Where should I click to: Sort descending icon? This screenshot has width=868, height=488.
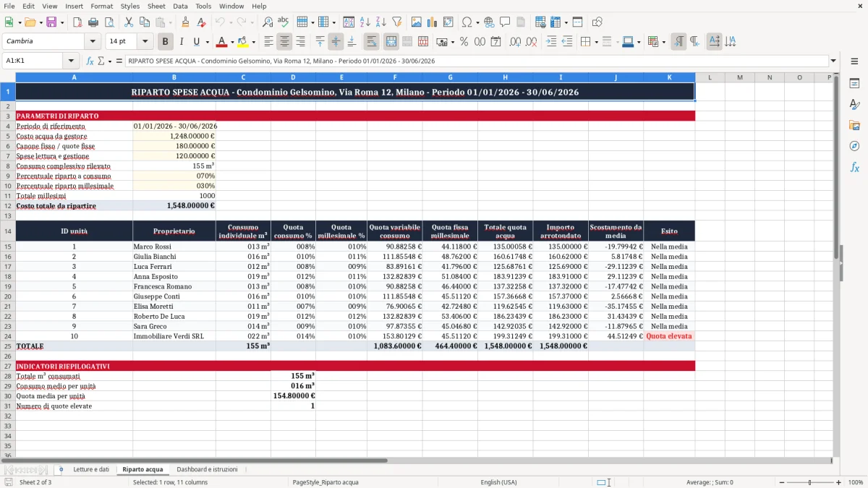pyautogui.click(x=380, y=22)
